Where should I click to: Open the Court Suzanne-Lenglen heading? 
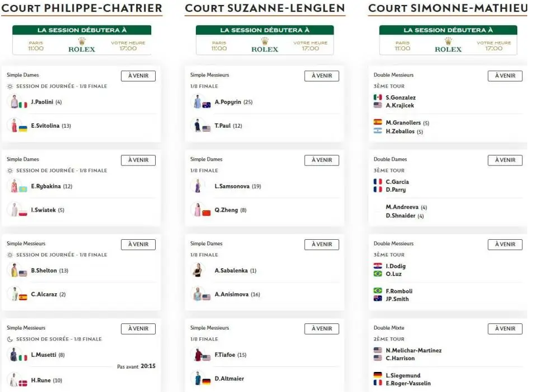264,8
